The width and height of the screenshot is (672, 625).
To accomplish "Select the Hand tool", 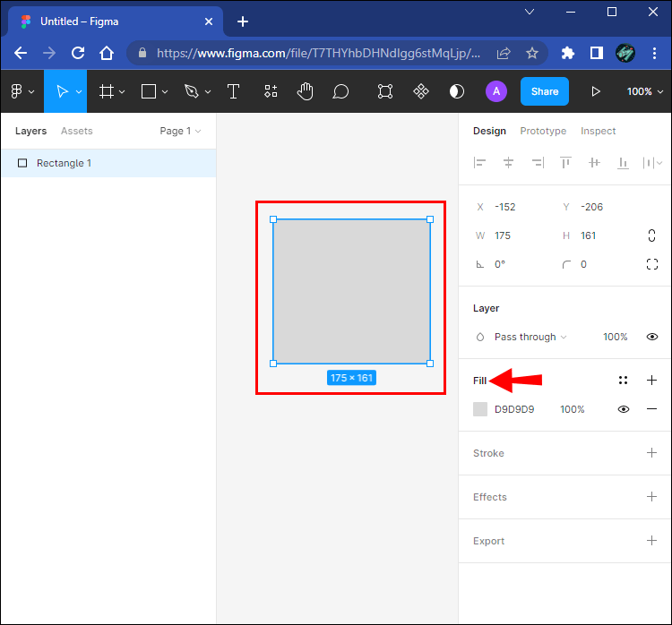I will (x=306, y=91).
